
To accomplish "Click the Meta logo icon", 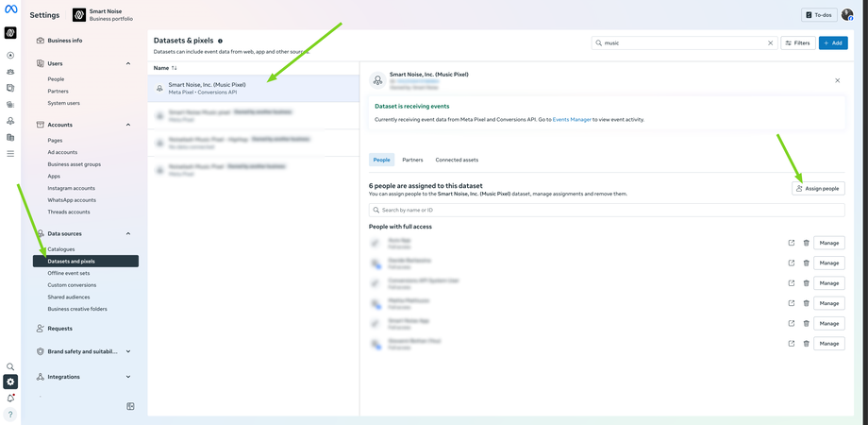I will coord(10,8).
